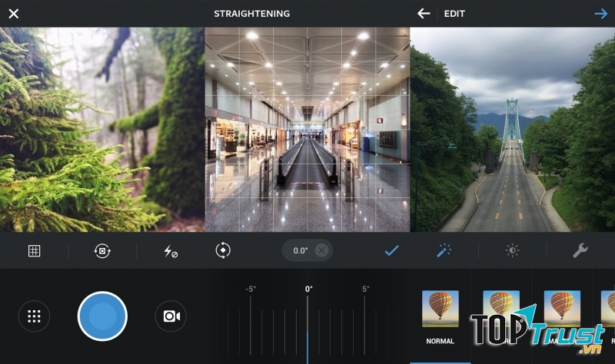The image size is (615, 364).
Task: Switch between front and rear camera
Action: click(102, 251)
